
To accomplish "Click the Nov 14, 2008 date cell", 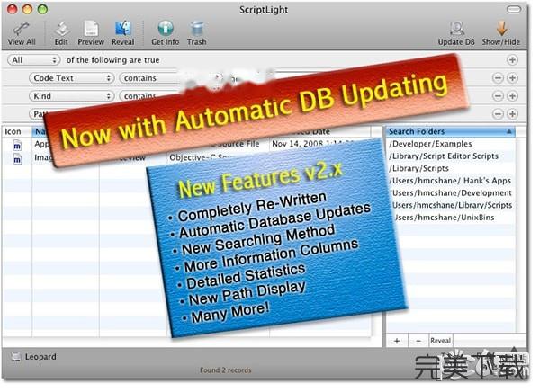I will pyautogui.click(x=313, y=144).
